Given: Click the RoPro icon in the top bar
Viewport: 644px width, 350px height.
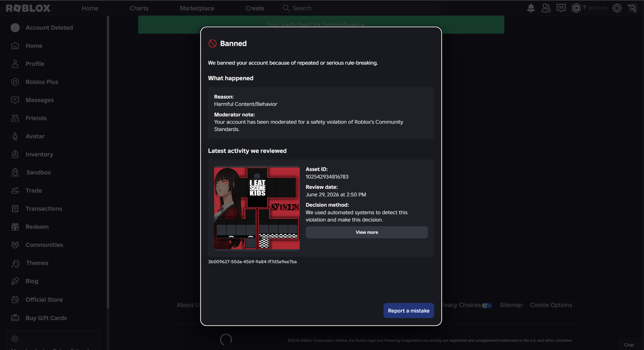Looking at the screenshot, I should click(x=632, y=8).
